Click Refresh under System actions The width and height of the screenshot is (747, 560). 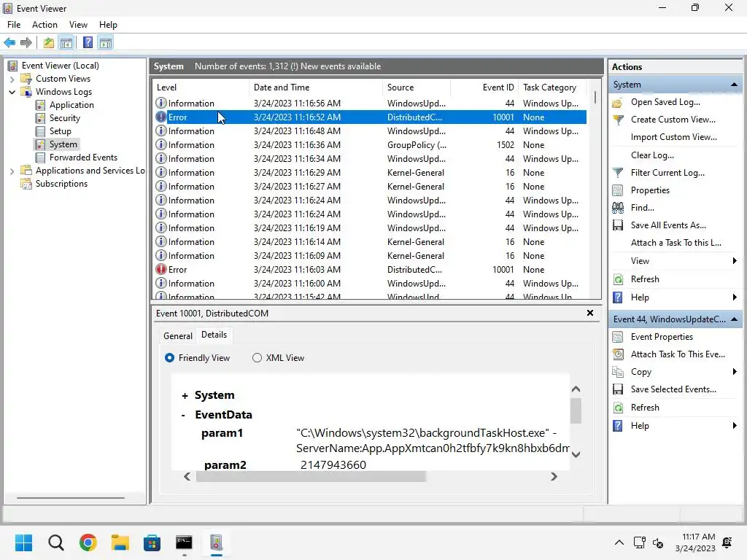(x=645, y=279)
